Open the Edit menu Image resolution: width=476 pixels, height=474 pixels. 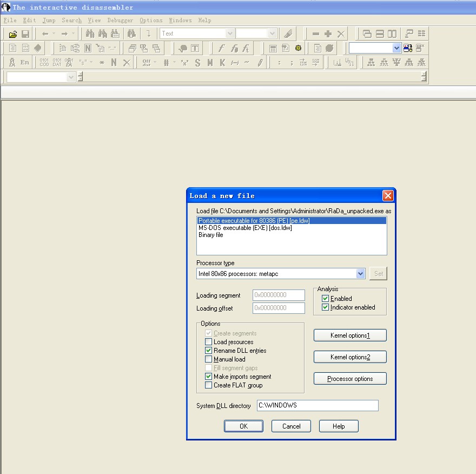pos(29,21)
